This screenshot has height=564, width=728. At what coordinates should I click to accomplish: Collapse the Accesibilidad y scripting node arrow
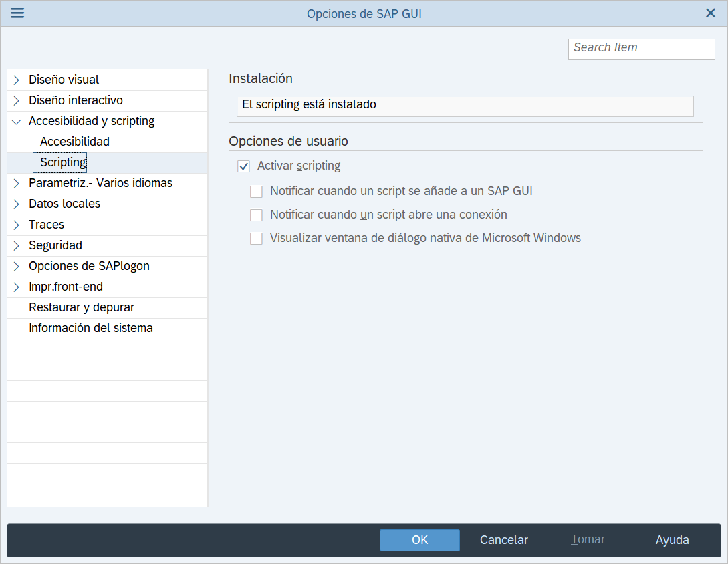coord(17,122)
